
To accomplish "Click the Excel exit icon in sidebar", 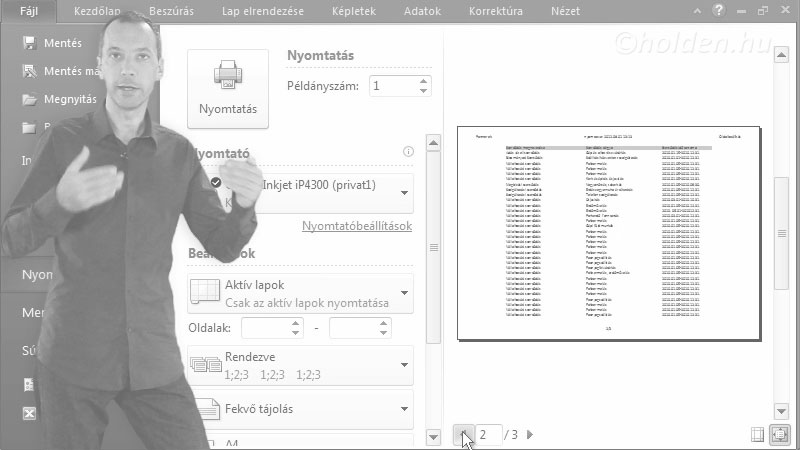I will pyautogui.click(x=30, y=413).
